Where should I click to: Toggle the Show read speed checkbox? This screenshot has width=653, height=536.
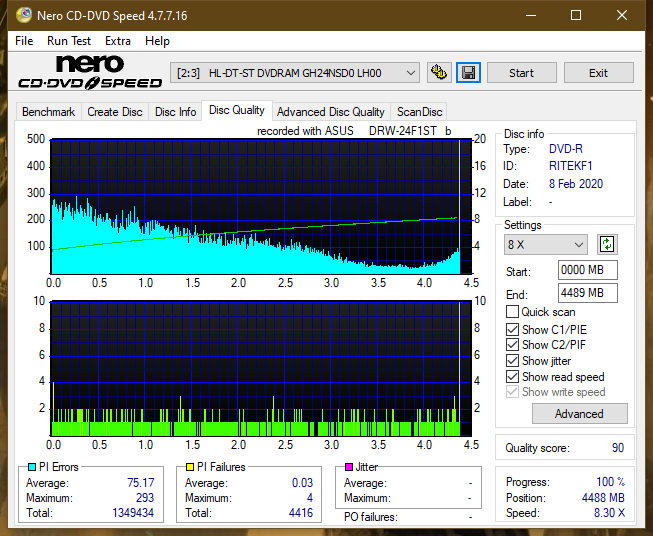click(x=512, y=376)
